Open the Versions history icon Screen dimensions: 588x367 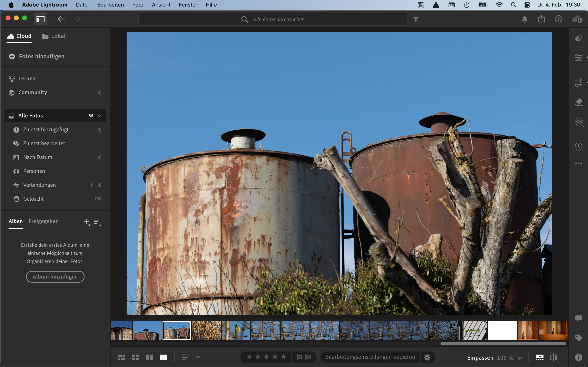point(578,146)
